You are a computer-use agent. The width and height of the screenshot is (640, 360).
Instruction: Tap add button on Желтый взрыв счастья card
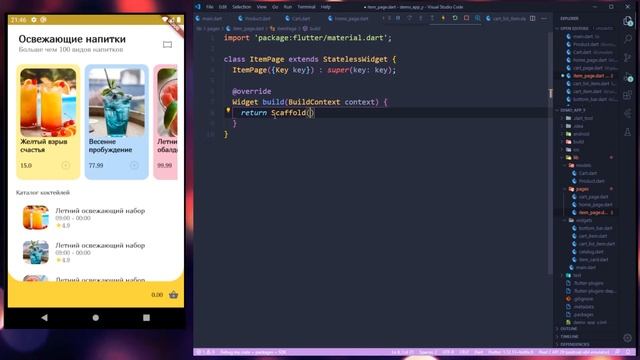(x=65, y=165)
